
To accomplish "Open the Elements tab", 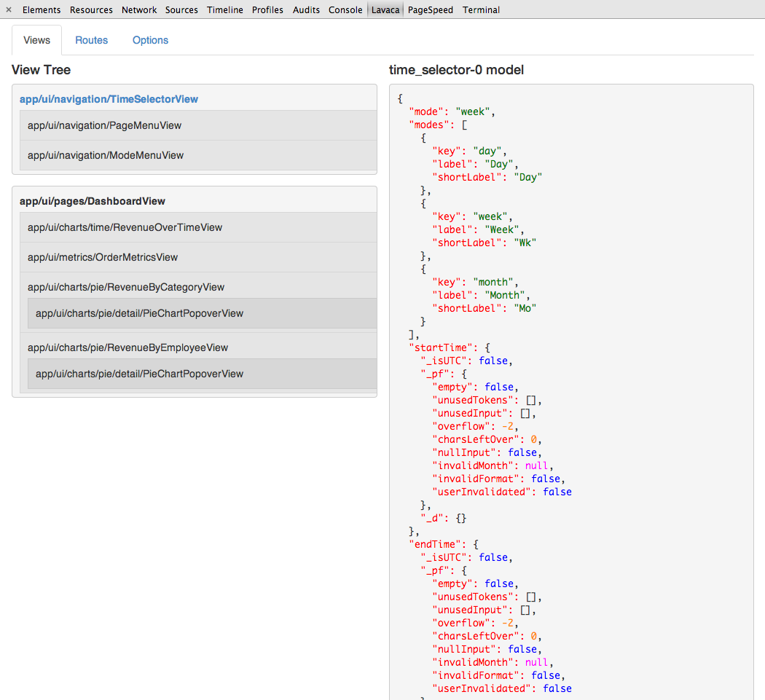I will [x=42, y=9].
